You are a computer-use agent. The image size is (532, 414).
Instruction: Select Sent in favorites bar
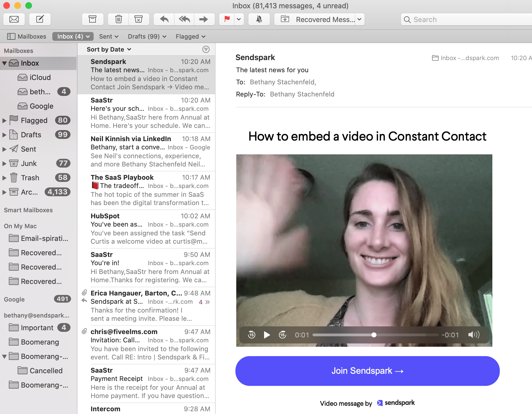[108, 36]
